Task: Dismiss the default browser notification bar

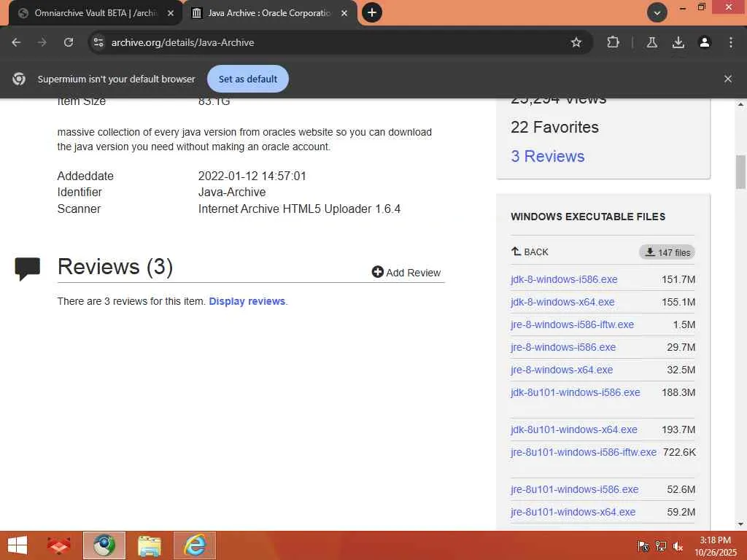Action: point(727,79)
